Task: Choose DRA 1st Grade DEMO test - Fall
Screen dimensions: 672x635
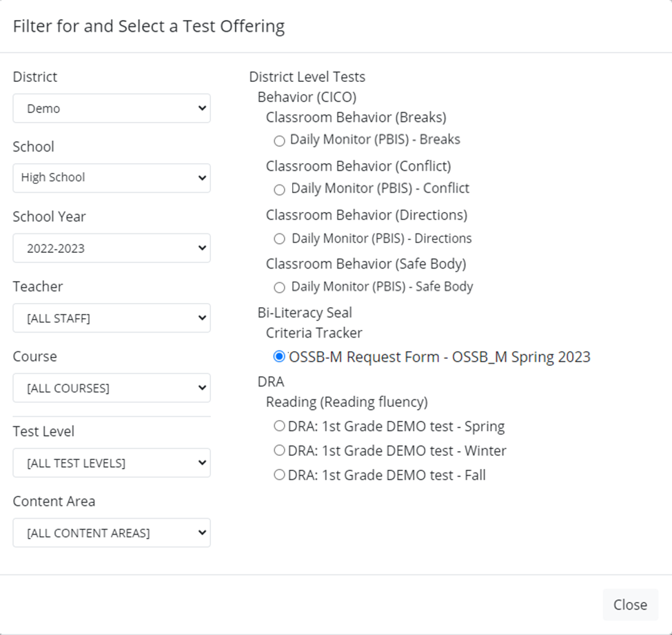Action: coord(279,475)
